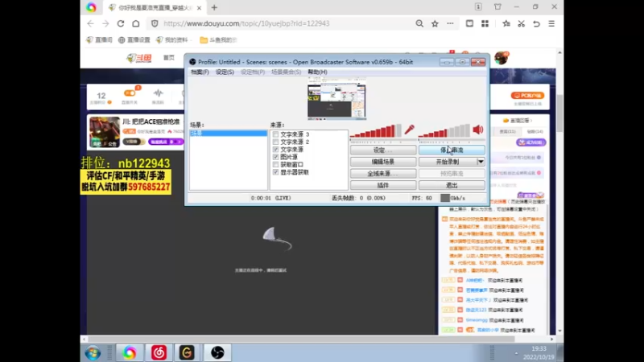
Task: Click the Douyu logo on the page
Action: pos(138,58)
